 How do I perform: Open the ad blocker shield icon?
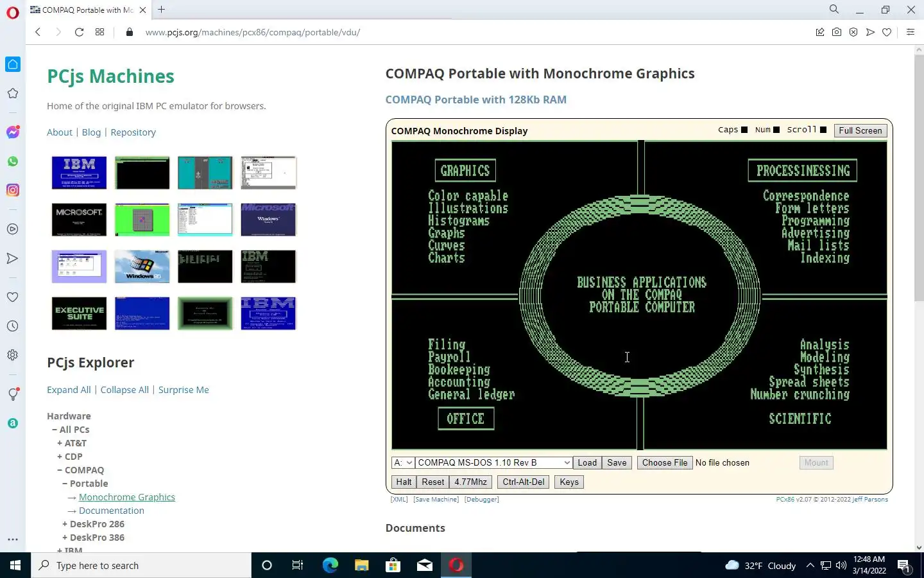tap(853, 32)
